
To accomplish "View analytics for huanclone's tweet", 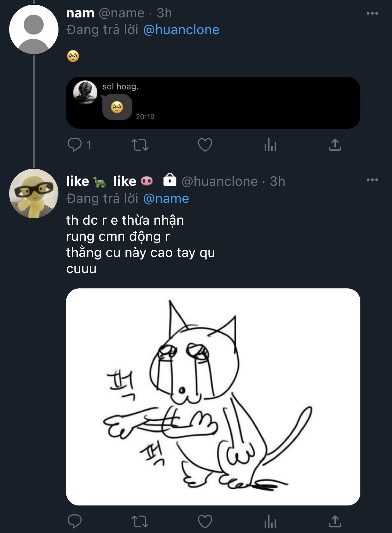I will pyautogui.click(x=270, y=522).
